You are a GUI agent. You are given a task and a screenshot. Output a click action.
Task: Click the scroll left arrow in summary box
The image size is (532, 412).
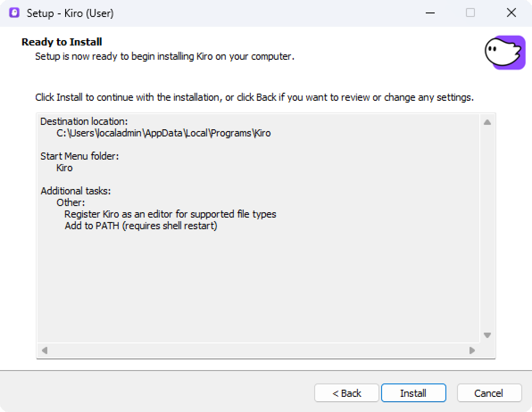click(45, 350)
